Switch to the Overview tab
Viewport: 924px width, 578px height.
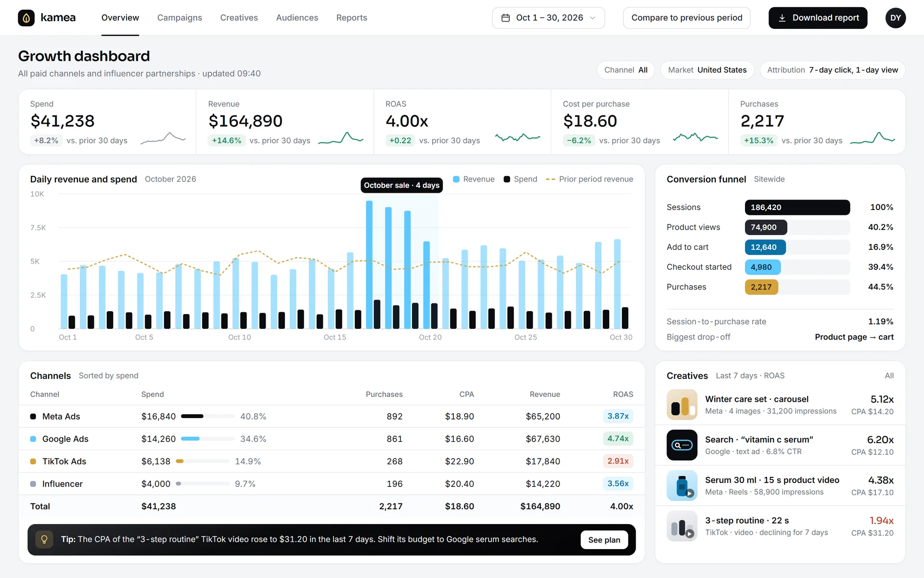120,18
